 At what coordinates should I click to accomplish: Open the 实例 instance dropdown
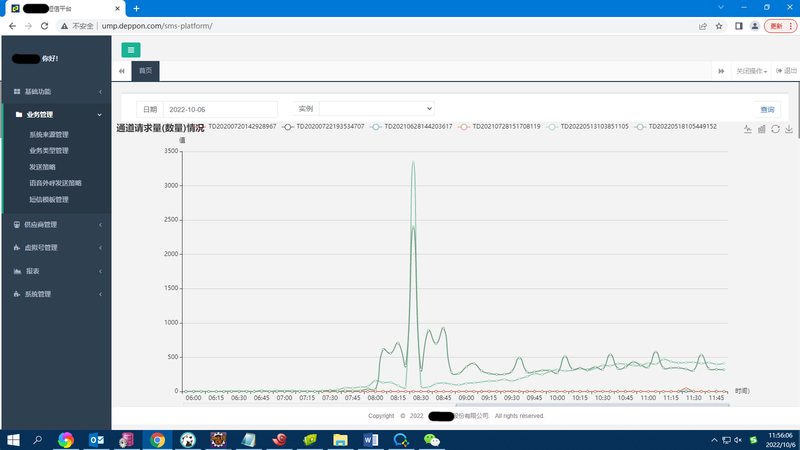point(377,109)
